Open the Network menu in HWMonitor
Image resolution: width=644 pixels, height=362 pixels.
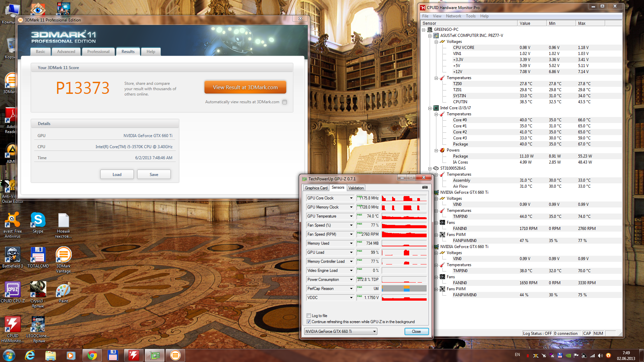[x=453, y=16]
